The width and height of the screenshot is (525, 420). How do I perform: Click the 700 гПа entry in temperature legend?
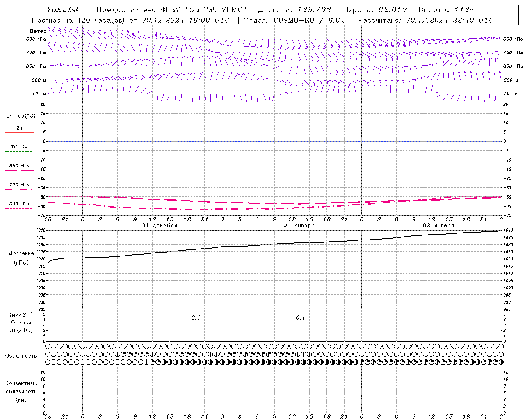(19, 185)
